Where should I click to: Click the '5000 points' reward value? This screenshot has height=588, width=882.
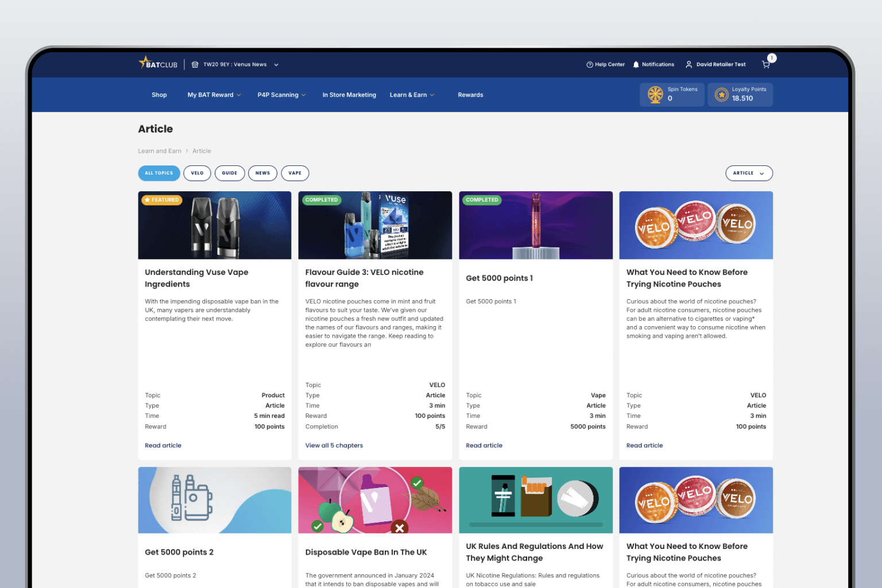click(588, 427)
